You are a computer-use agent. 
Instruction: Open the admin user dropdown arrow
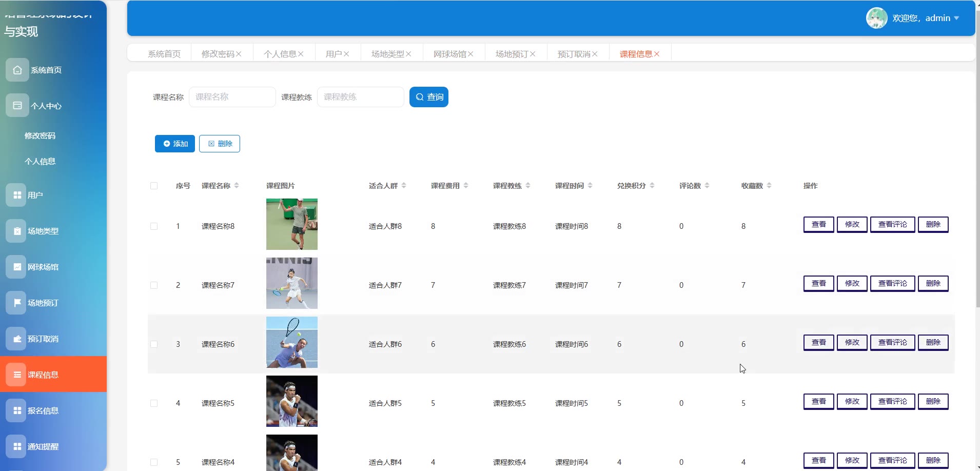click(x=956, y=18)
